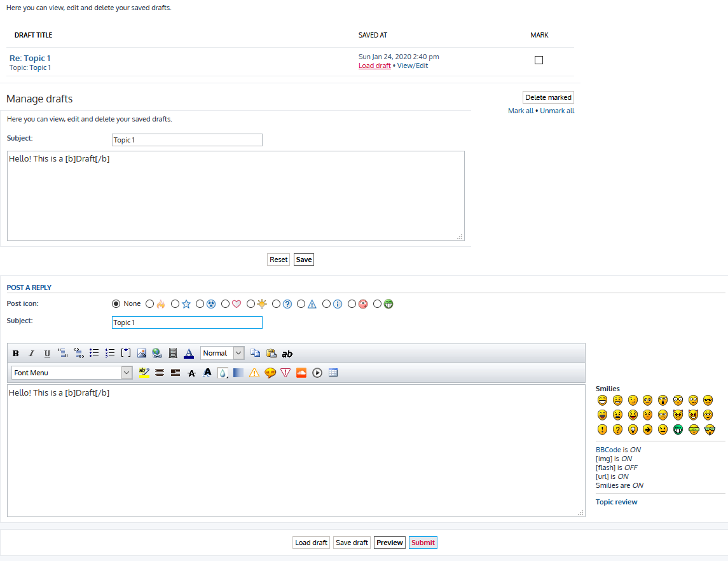Apply italic formatting icon
This screenshot has width=728, height=561.
[31, 354]
